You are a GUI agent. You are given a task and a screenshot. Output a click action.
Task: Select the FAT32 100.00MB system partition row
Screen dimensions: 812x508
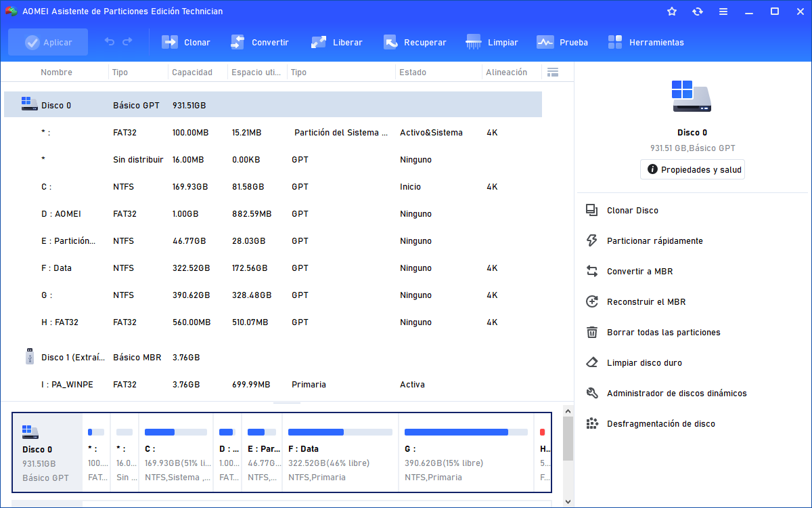tap(273, 133)
